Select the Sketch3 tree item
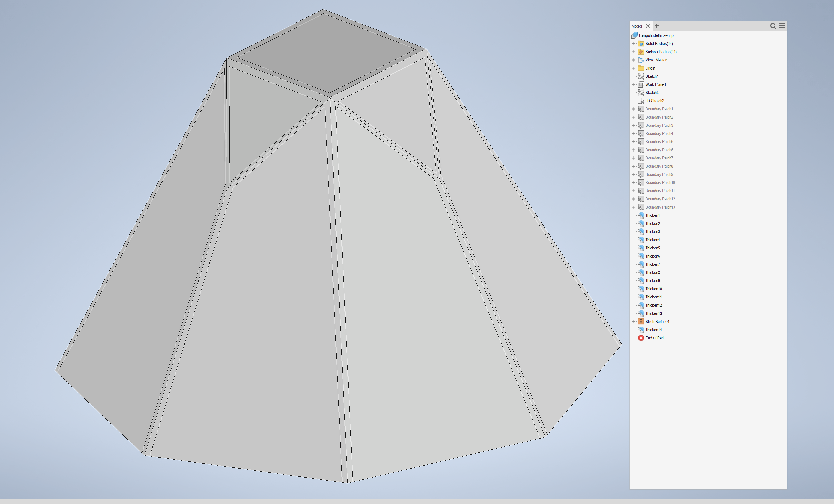Screen dimensions: 834x504 tap(651, 92)
